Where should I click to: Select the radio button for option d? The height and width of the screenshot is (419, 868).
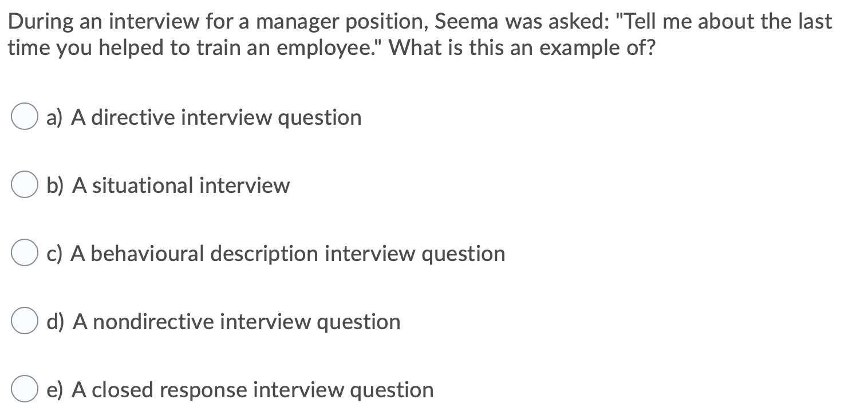tap(24, 321)
